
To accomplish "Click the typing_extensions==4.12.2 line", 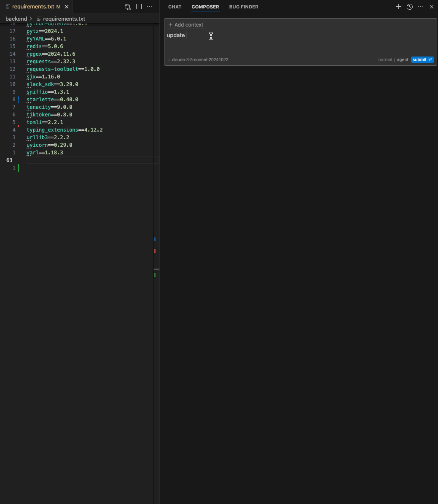I will (64, 130).
